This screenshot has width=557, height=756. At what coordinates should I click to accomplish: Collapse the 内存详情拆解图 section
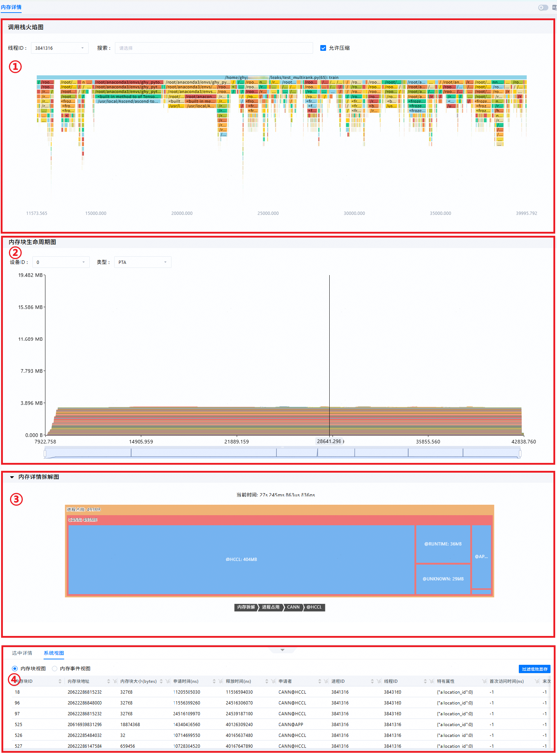pyautogui.click(x=12, y=477)
